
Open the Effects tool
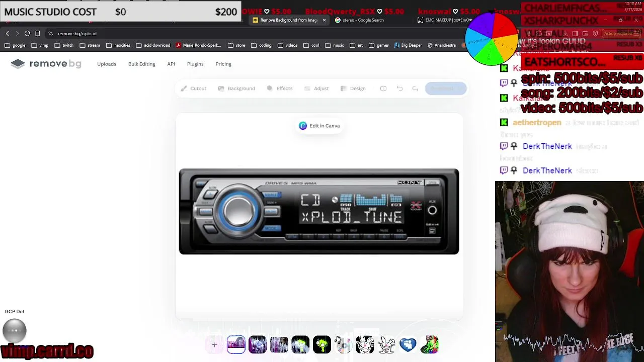[x=279, y=88]
